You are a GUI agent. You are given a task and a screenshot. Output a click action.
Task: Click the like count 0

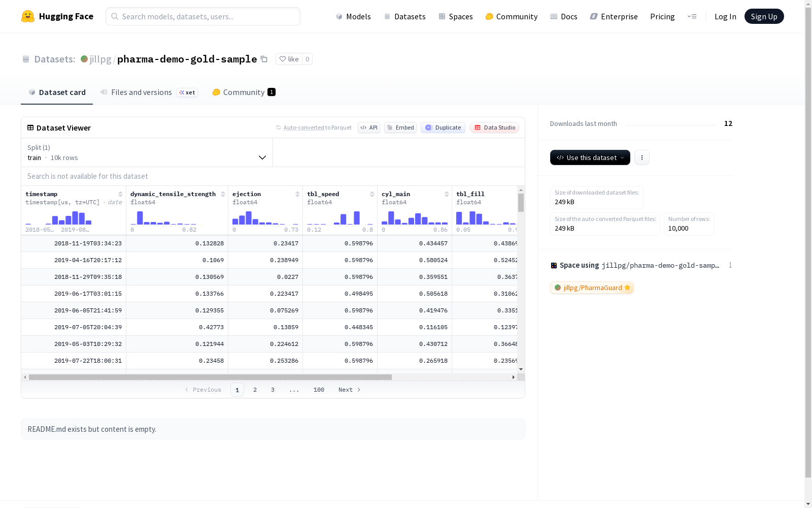coord(308,59)
